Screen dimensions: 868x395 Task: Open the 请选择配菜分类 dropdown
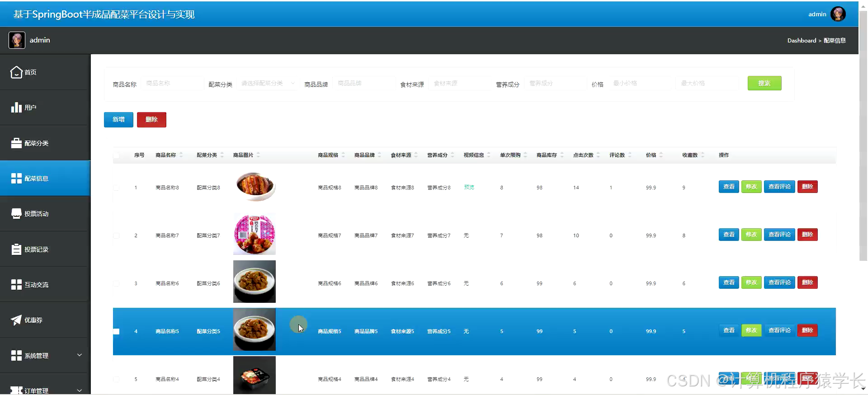click(268, 83)
